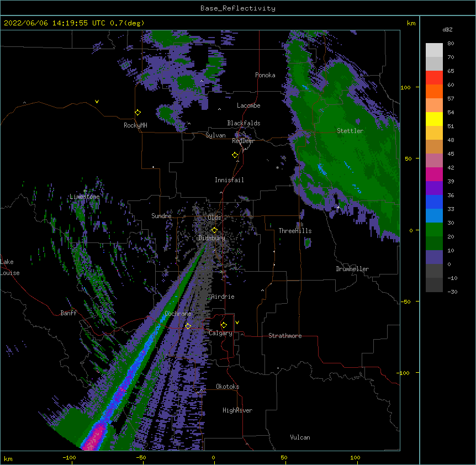Click the white asterisk marker above the Limestone label
476x465 pixels.
coord(85,191)
